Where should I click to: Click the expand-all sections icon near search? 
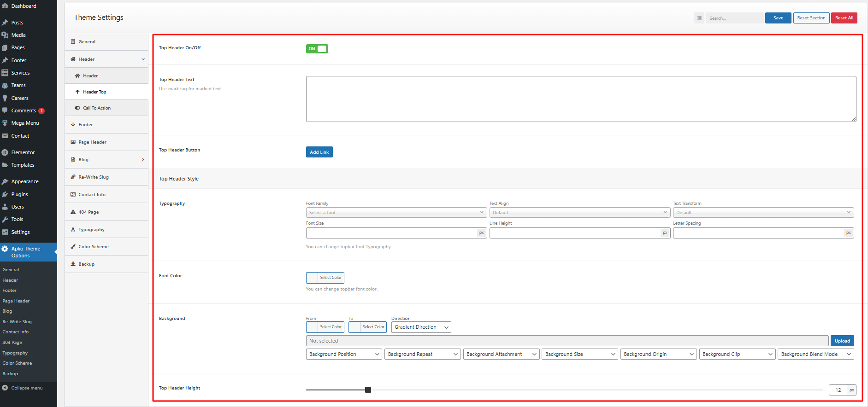tap(699, 18)
